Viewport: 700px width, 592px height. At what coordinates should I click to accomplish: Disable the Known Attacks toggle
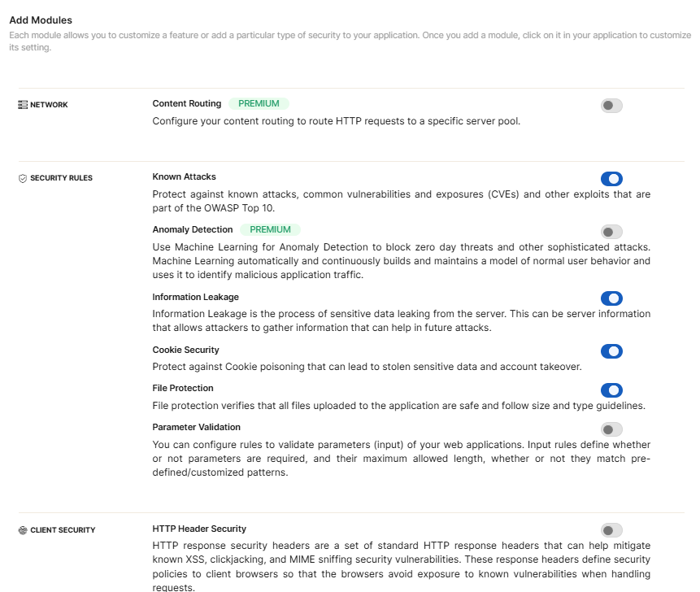point(611,179)
